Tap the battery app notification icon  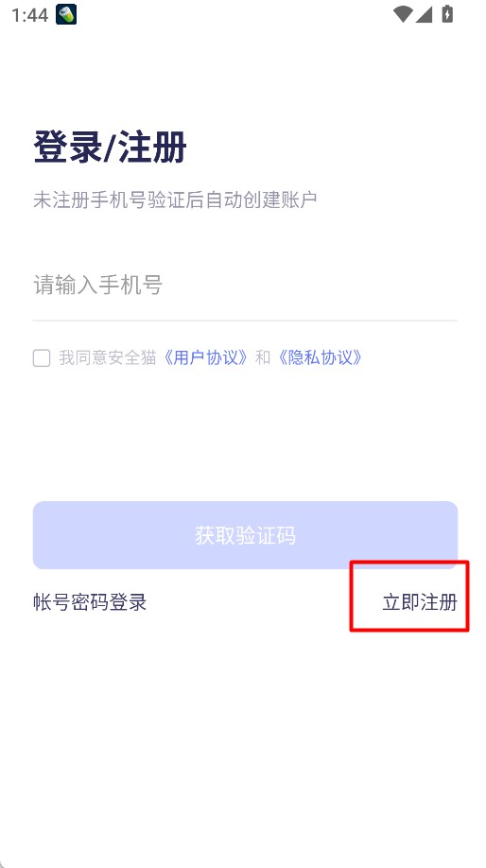click(66, 14)
